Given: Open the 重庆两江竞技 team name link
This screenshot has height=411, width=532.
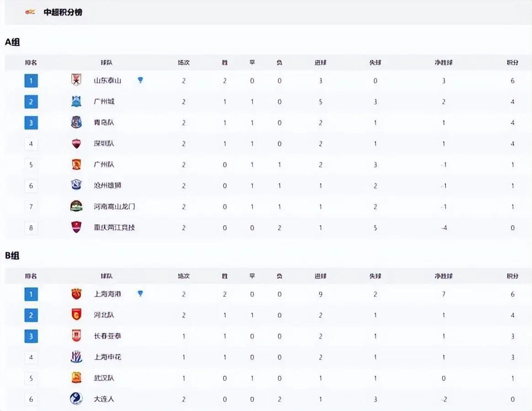Looking at the screenshot, I should (x=114, y=227).
